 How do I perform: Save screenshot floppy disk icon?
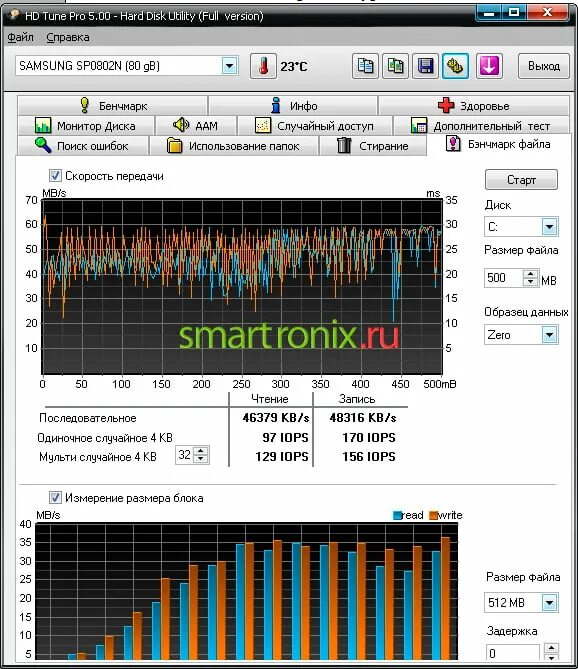point(425,66)
